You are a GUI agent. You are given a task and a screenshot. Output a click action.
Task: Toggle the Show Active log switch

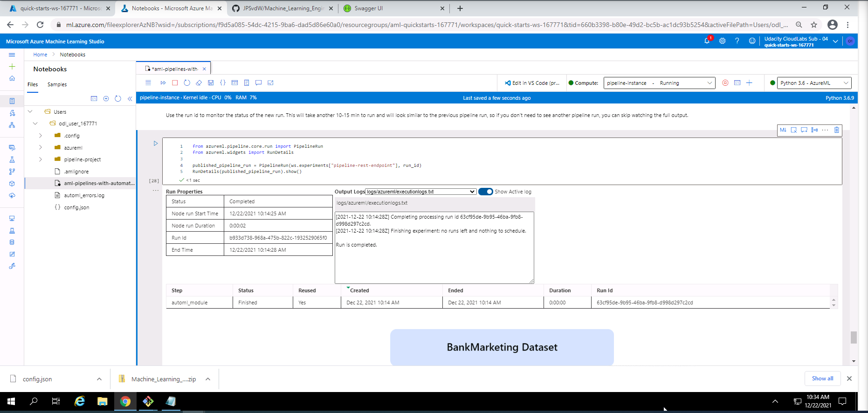(486, 192)
